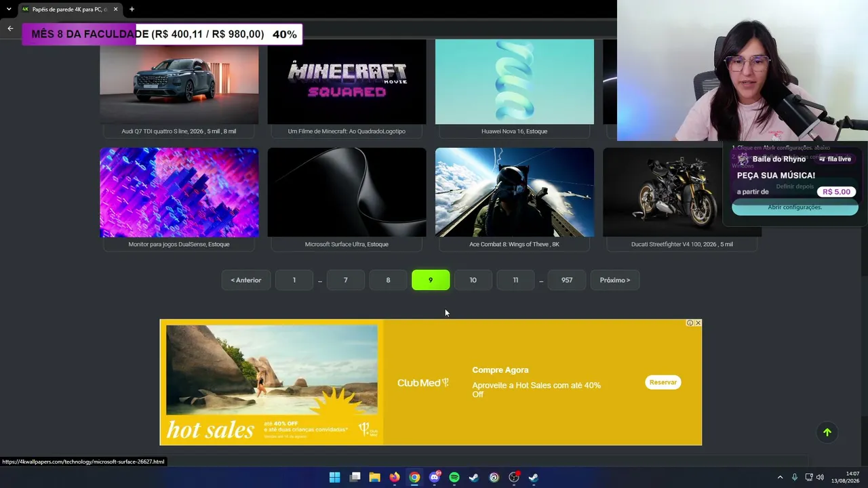
Task: Click the ad info icon on Club Med banner
Action: 690,323
